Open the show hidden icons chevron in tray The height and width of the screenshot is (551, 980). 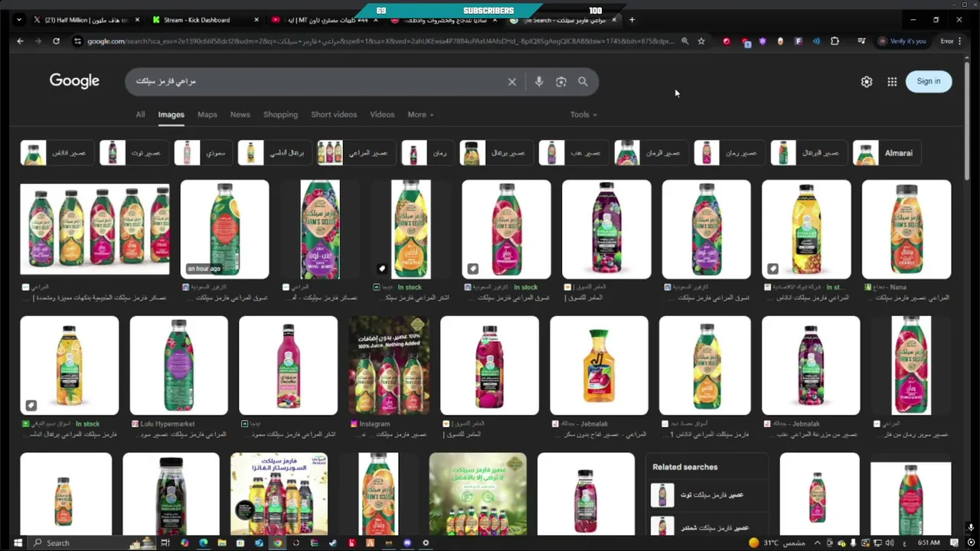[817, 543]
